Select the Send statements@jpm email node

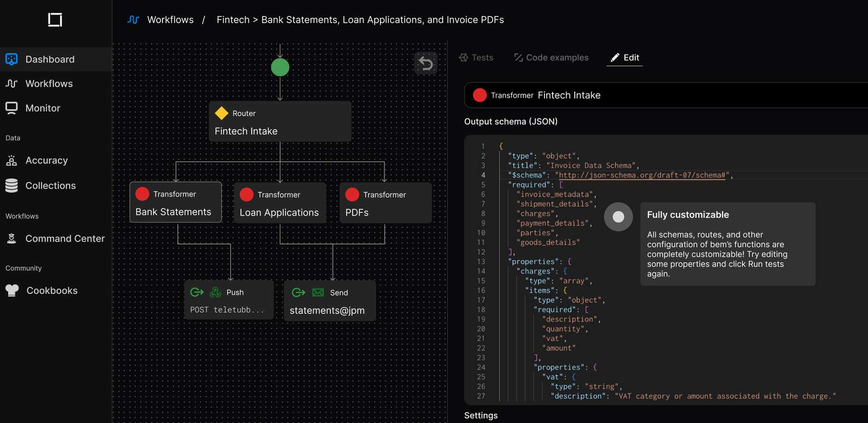pos(330,301)
